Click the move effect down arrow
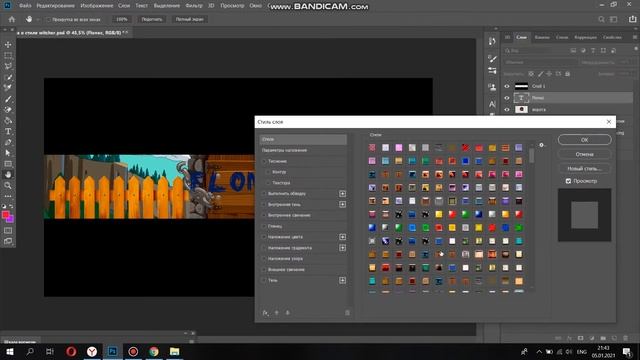This screenshot has height=360, width=640. (288, 313)
